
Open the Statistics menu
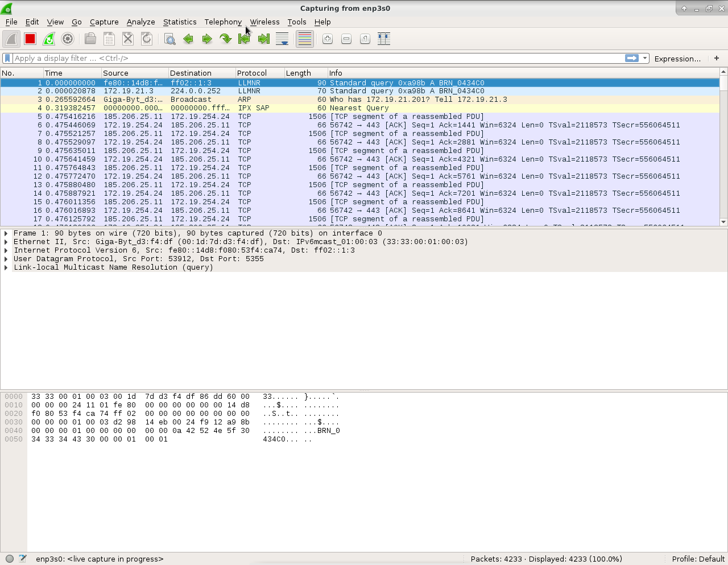(x=180, y=22)
